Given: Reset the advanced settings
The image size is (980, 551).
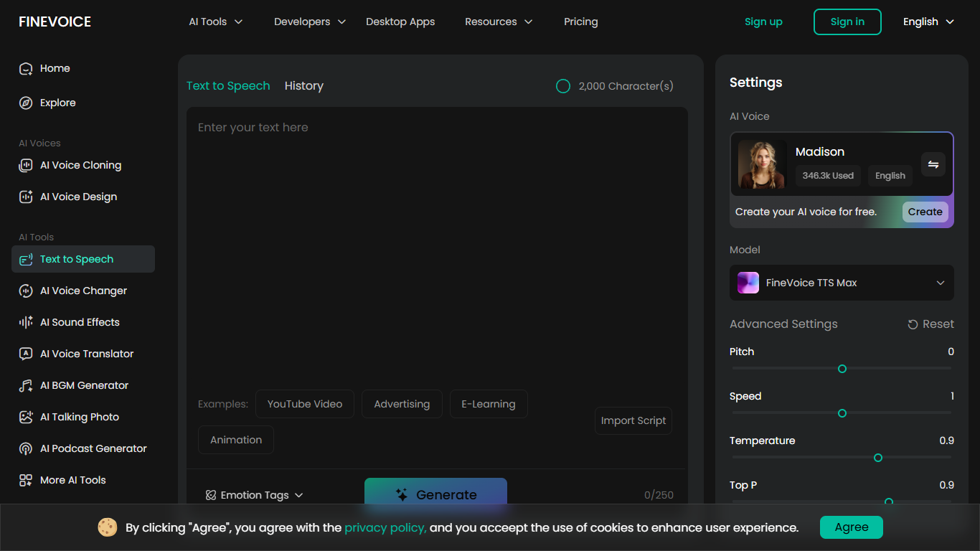Looking at the screenshot, I should 930,324.
